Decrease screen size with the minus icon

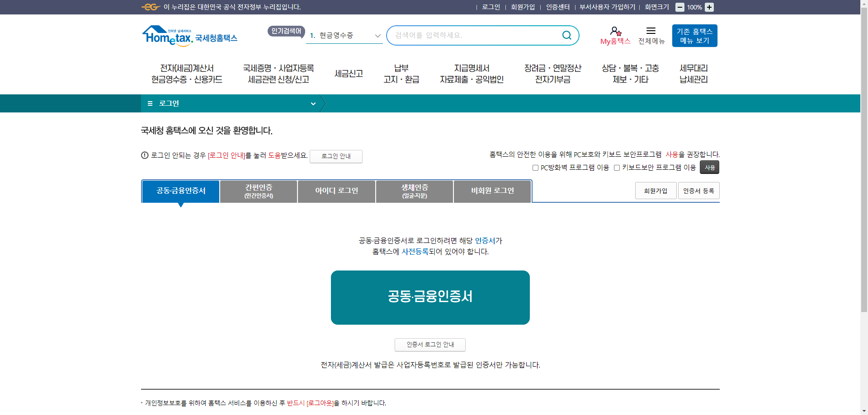pos(680,7)
